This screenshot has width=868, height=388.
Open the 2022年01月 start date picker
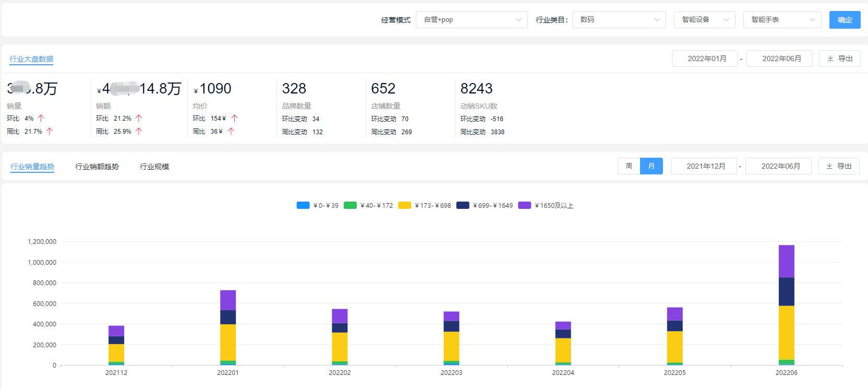point(705,58)
